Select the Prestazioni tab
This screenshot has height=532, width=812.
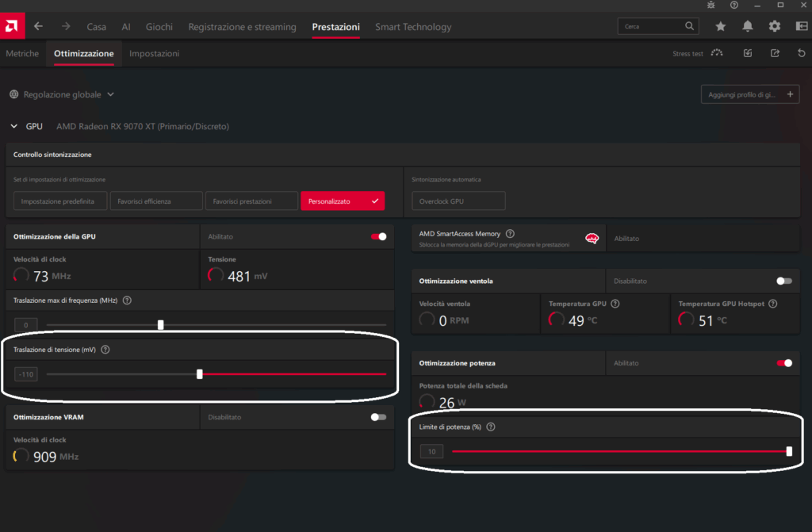pos(335,27)
